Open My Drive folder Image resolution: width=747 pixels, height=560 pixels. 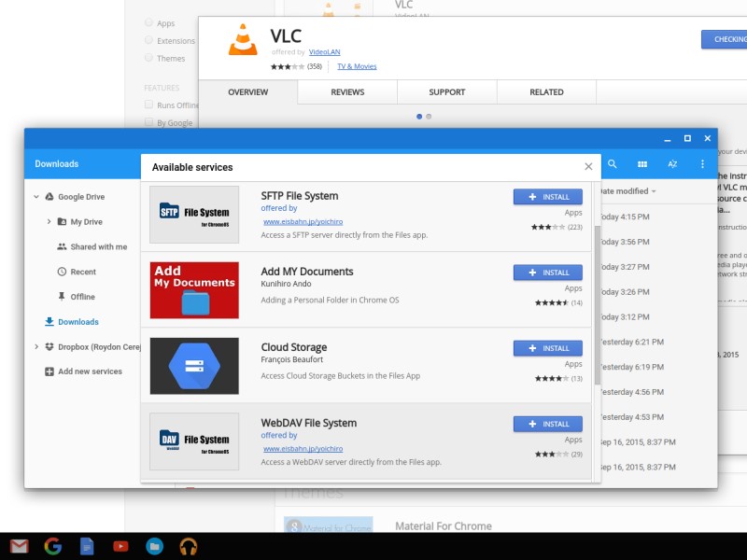coord(86,222)
